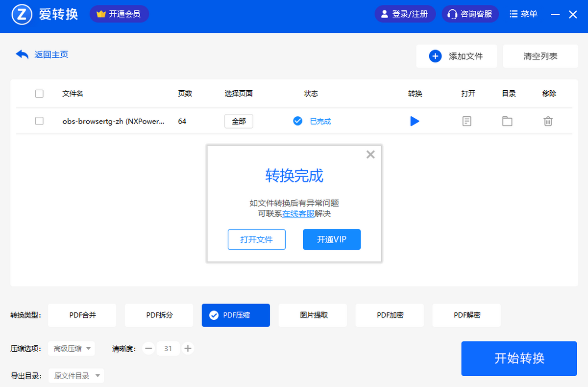The image size is (588, 387).
Task: Open 咨询客服 headset support button
Action: [x=470, y=14]
